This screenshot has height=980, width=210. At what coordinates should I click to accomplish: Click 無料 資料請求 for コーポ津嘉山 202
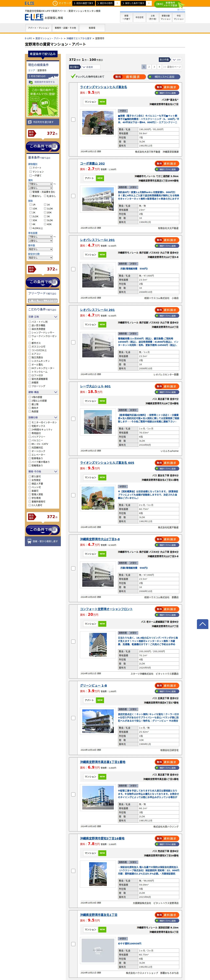click(x=167, y=164)
